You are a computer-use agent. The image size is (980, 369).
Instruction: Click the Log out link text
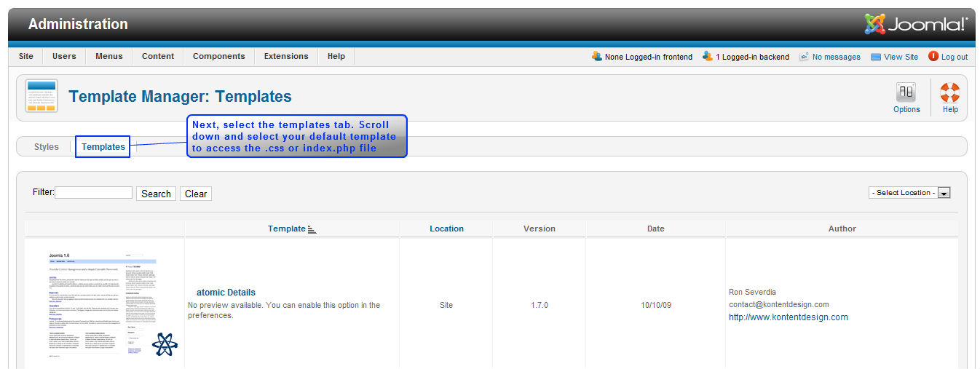[955, 57]
